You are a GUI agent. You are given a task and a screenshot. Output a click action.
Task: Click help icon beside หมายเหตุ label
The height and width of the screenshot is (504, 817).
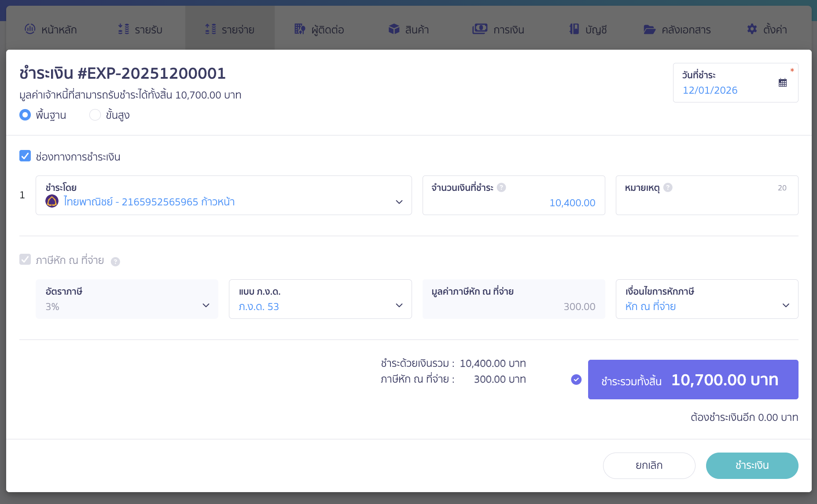pyautogui.click(x=668, y=188)
